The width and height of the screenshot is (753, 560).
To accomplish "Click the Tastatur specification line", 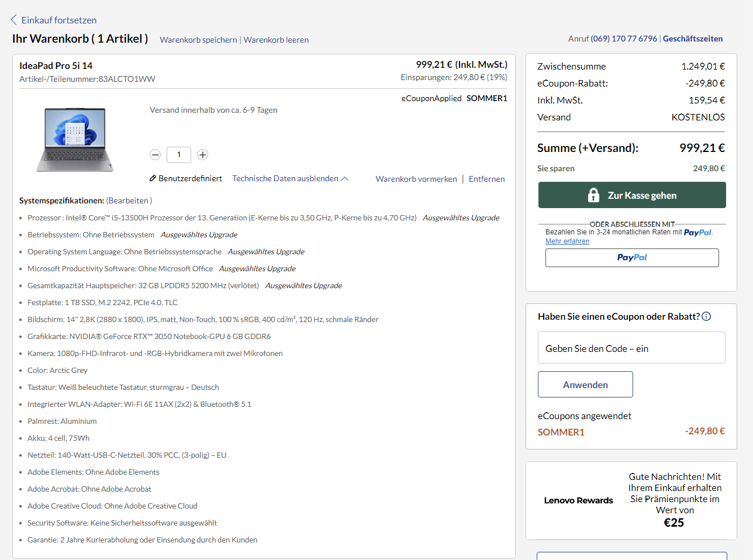I will click(x=123, y=388).
